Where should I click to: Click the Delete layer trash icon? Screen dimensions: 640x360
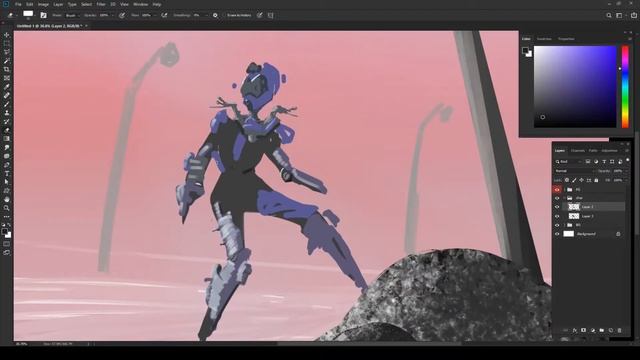click(620, 330)
